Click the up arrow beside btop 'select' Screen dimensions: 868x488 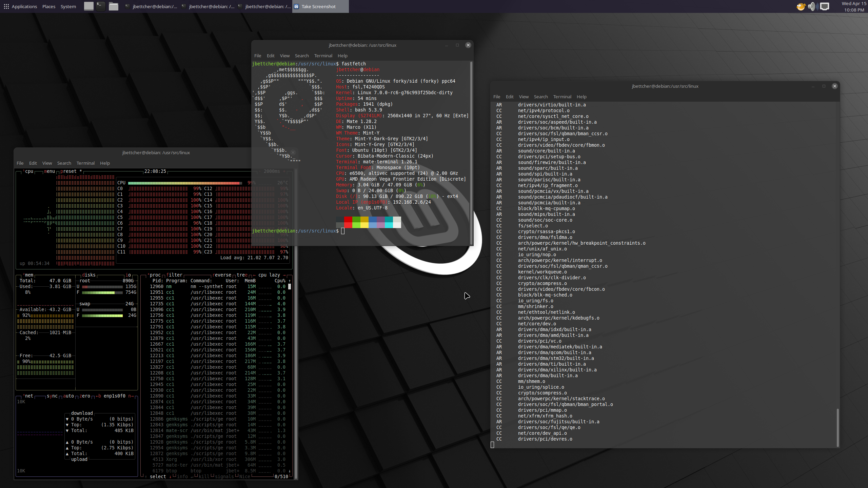point(146,477)
